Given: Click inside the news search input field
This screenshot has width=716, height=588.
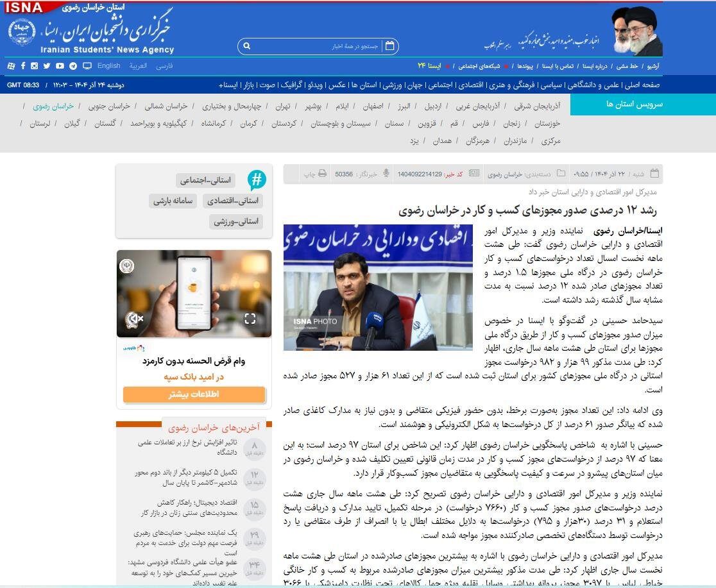Looking at the screenshot, I should point(314,46).
